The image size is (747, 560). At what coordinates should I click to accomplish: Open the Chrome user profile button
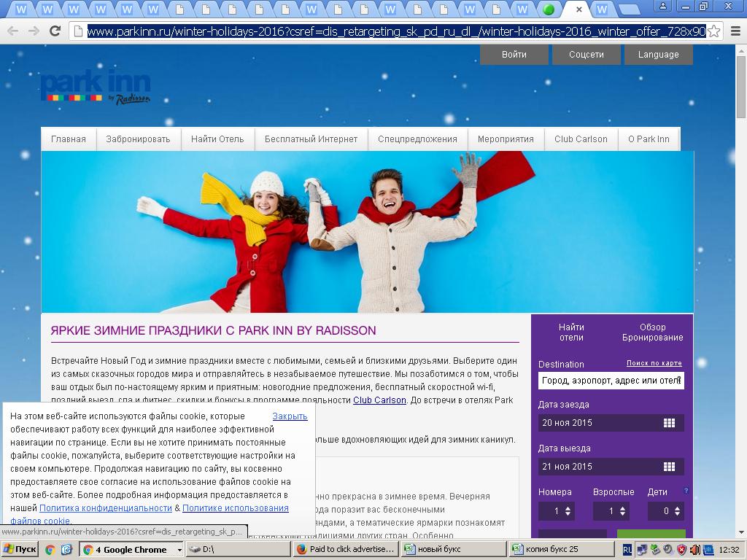click(662, 6)
